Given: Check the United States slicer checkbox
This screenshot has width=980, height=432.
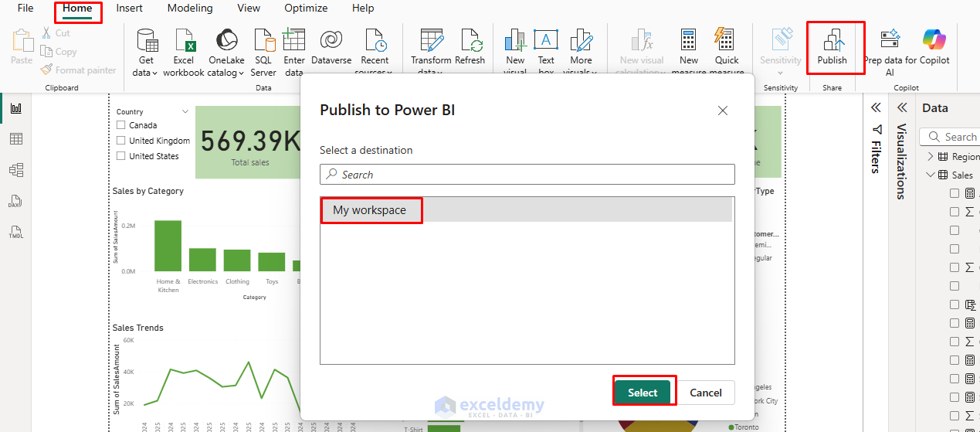Looking at the screenshot, I should tap(120, 156).
